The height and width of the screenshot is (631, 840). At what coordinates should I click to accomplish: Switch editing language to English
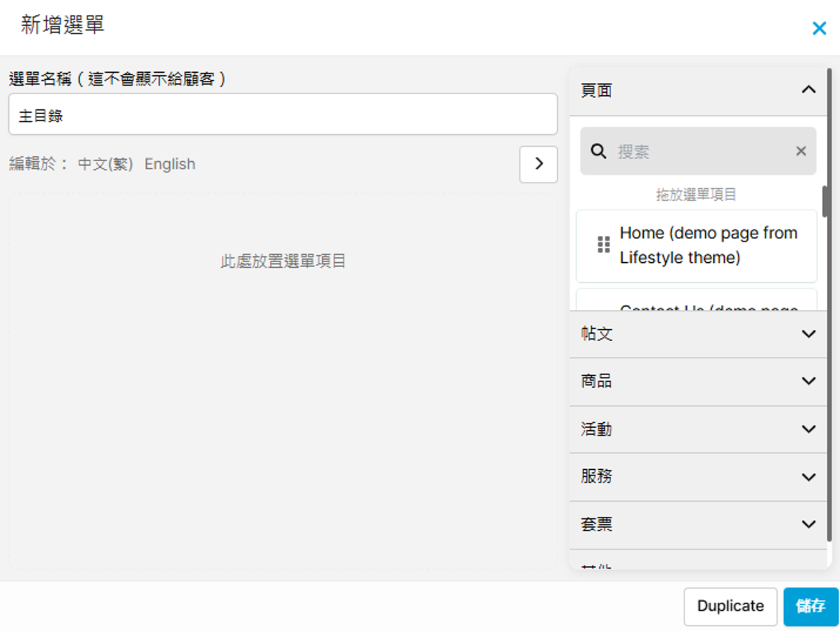[170, 164]
